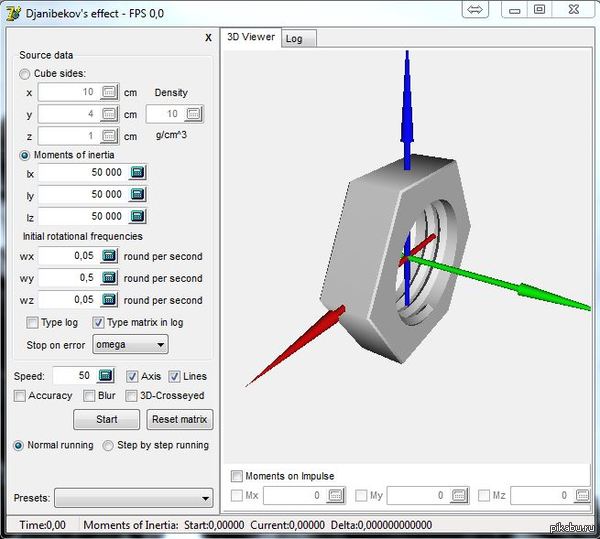Enable Moments on Impulse checkbox

(x=237, y=476)
